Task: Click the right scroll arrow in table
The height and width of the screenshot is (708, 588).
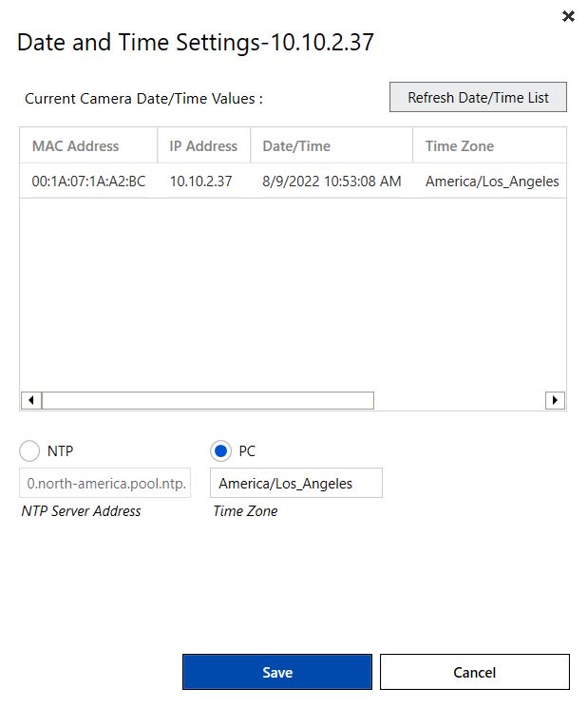Action: (x=555, y=400)
